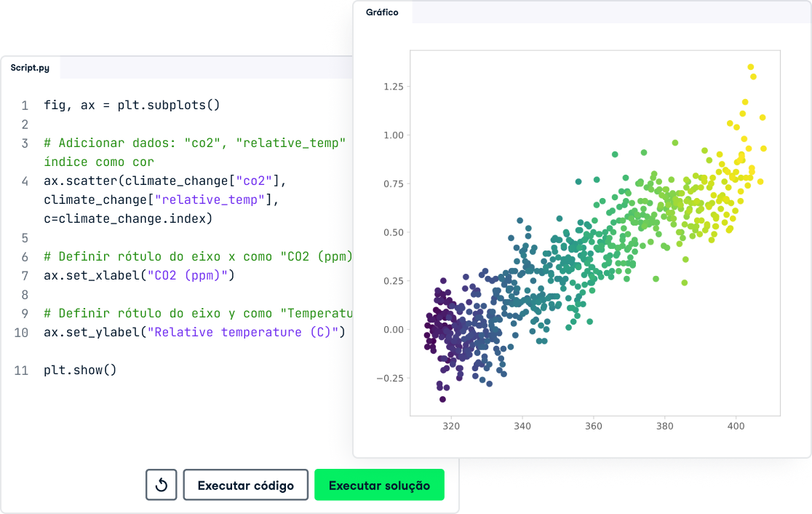Run the green Executar solução button

pyautogui.click(x=379, y=485)
